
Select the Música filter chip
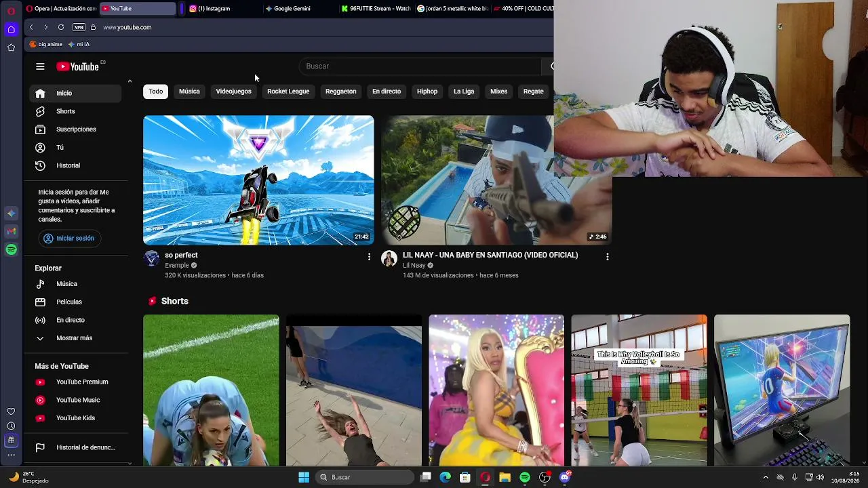click(x=189, y=91)
